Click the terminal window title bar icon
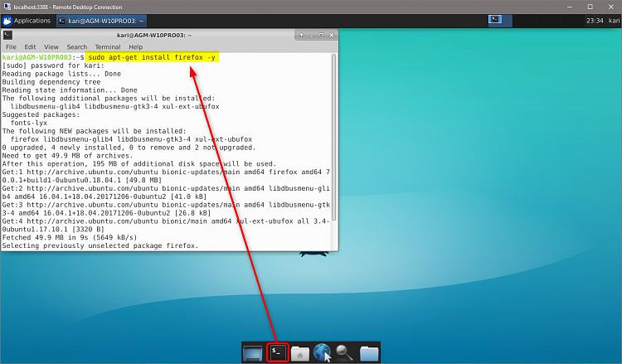 [x=7, y=35]
